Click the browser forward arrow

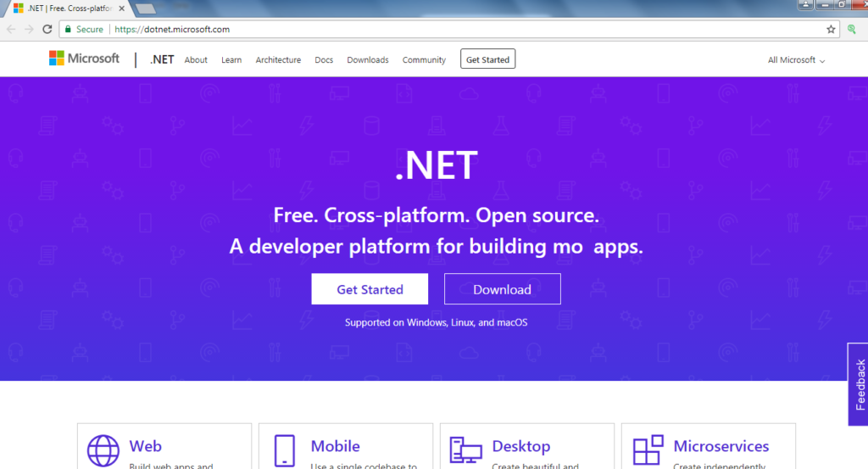coord(29,30)
